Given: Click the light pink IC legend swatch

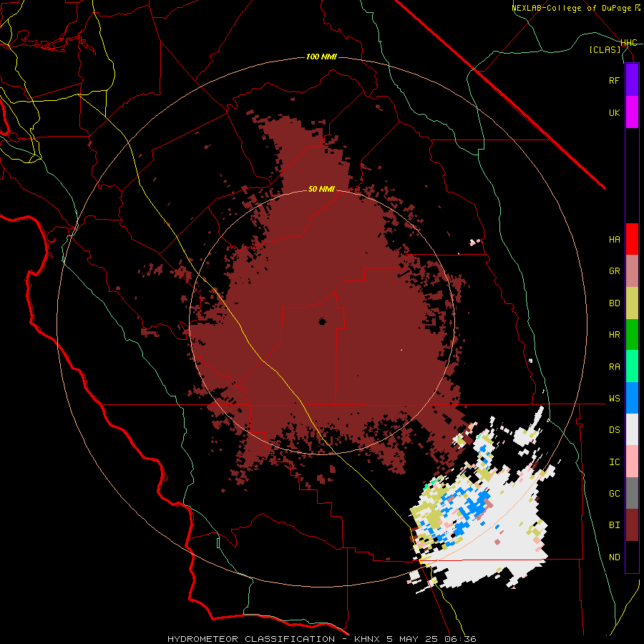Looking at the screenshot, I should click(x=632, y=462).
